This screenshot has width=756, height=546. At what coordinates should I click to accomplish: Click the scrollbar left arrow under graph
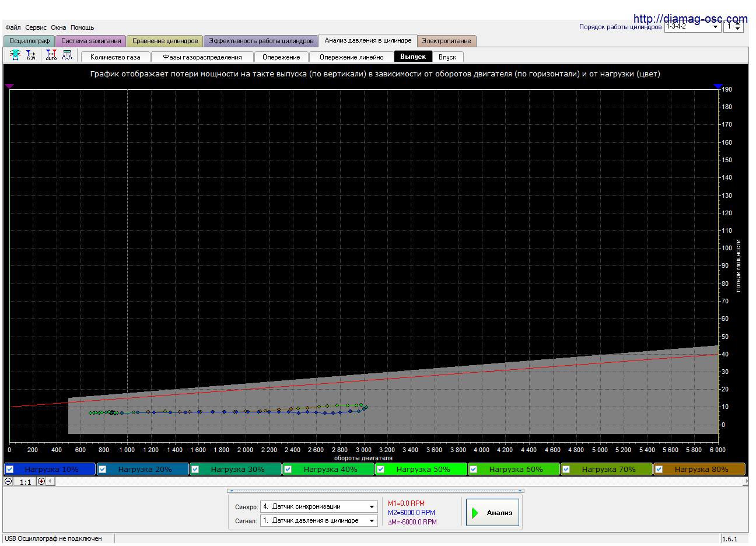(x=50, y=481)
